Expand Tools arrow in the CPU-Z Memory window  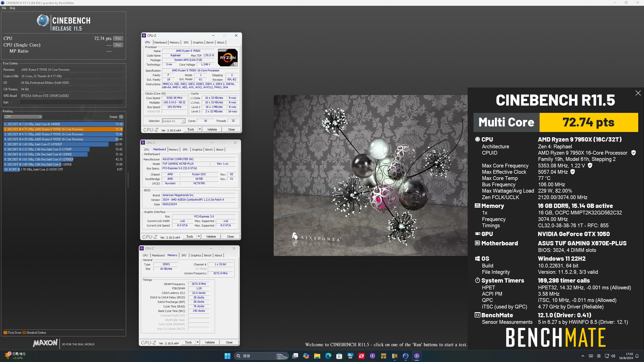point(197,342)
